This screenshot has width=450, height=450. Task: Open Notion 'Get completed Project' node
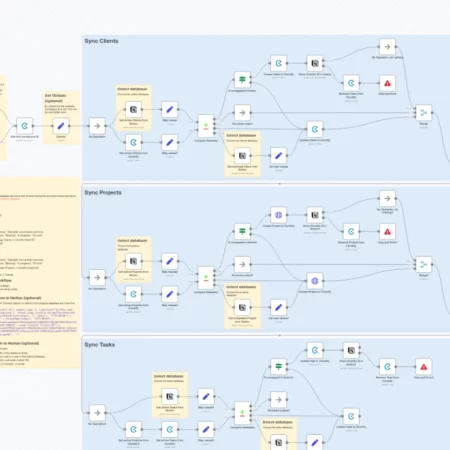click(242, 307)
